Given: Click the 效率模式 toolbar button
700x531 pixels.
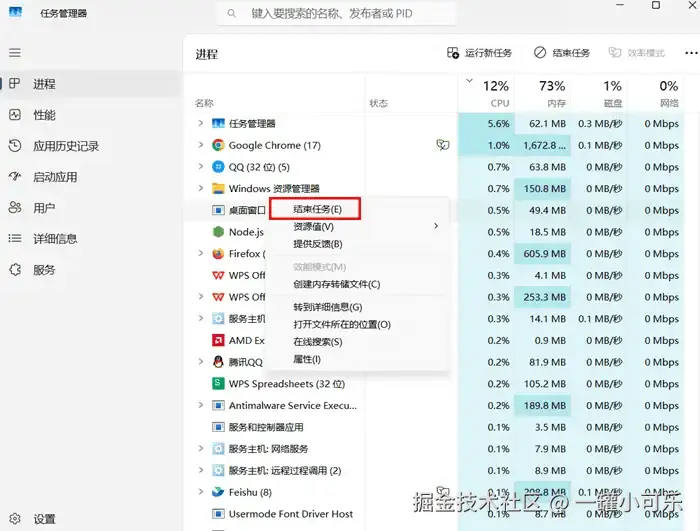Looking at the screenshot, I should pos(637,53).
